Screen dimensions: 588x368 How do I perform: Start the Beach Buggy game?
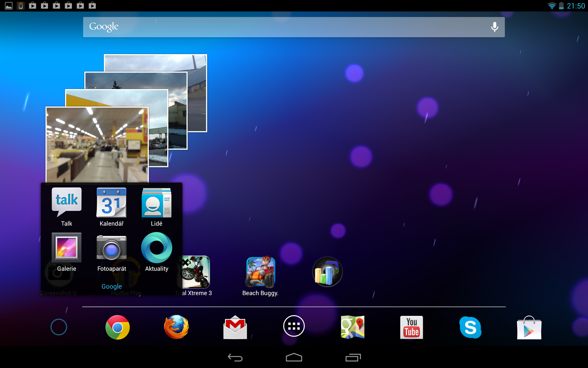pos(260,271)
